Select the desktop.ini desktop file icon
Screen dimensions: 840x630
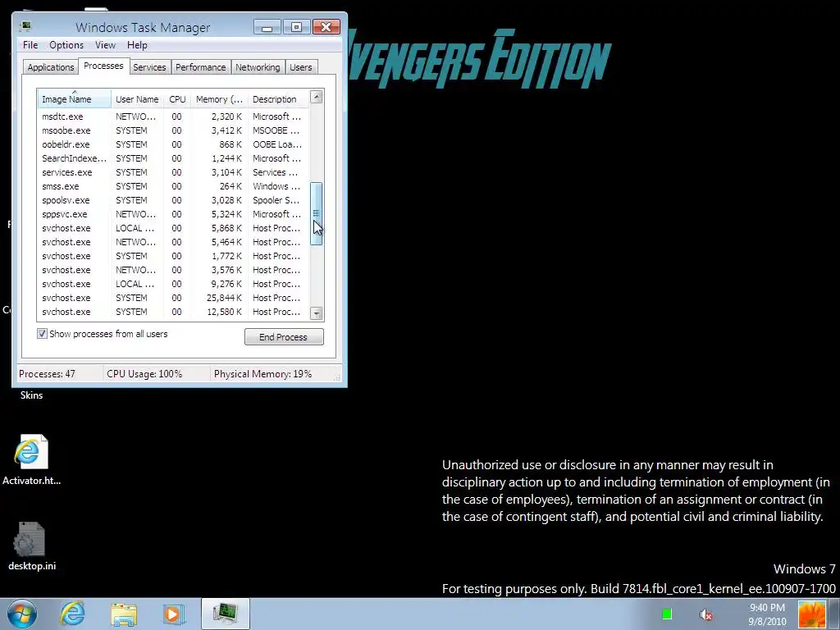pos(31,546)
